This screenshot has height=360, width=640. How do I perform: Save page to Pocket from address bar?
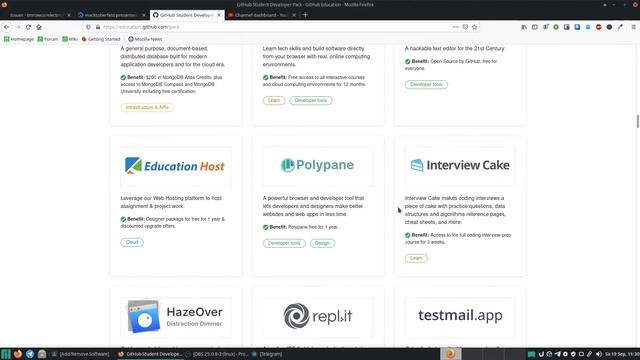tap(465, 27)
